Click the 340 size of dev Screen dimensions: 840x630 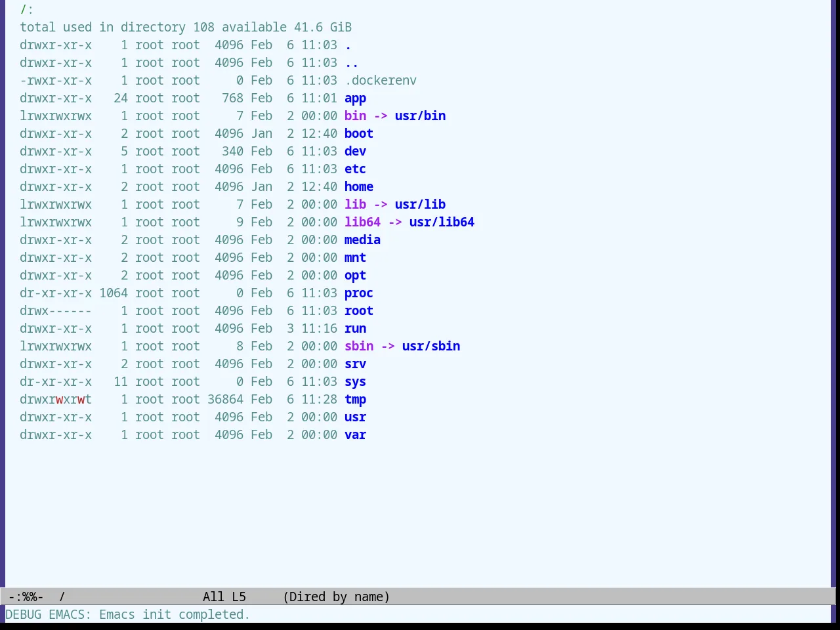coord(232,152)
